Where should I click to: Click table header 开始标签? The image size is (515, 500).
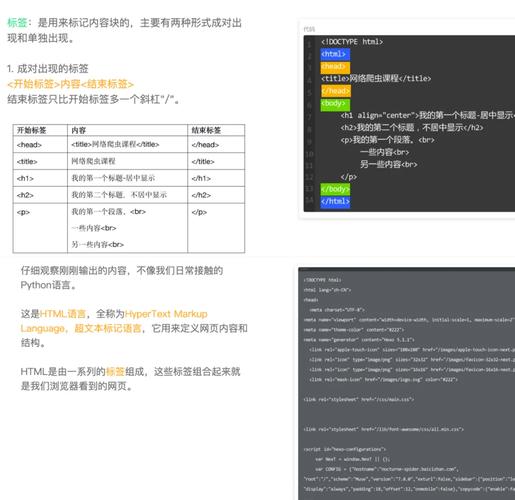[x=31, y=130]
